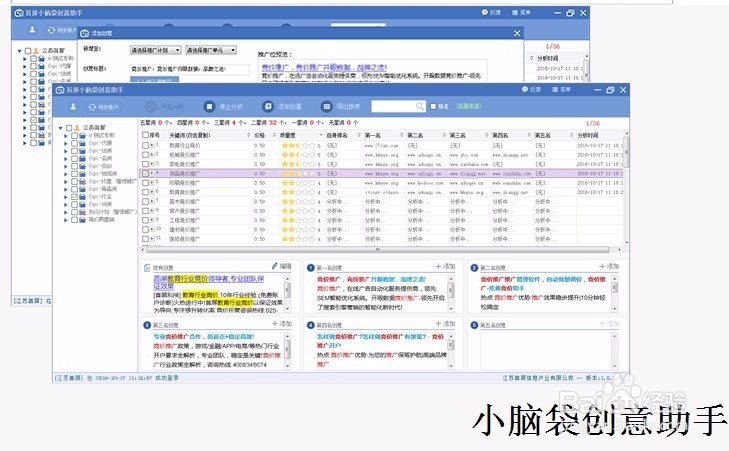Click the number 5 badge of 第五名创意

click(x=474, y=325)
